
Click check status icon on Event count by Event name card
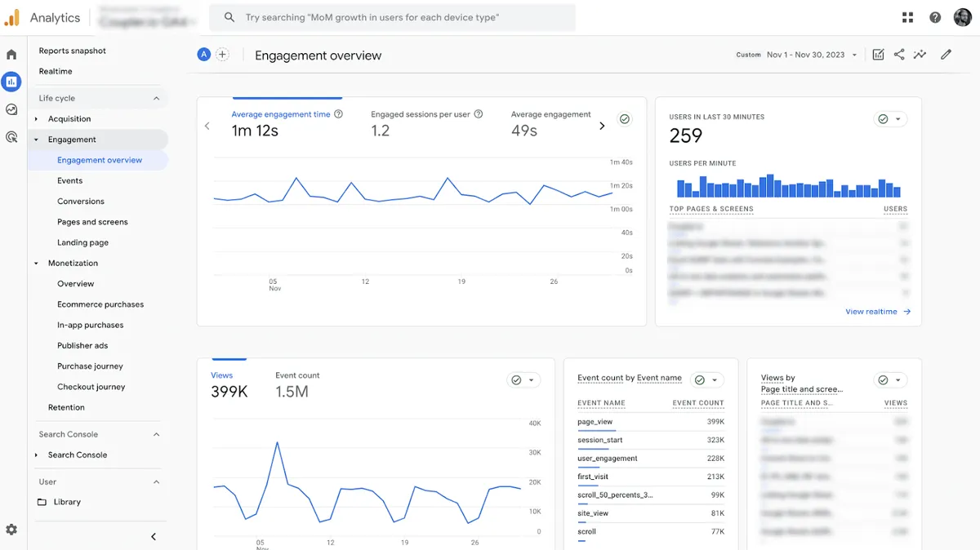(699, 380)
